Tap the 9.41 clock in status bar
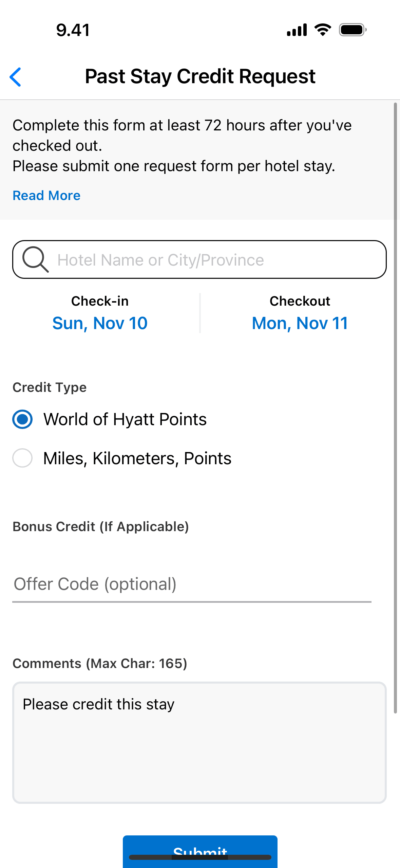The width and height of the screenshot is (400, 868). tap(73, 30)
